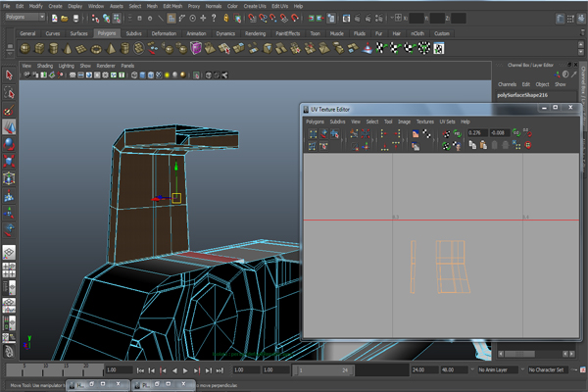588x392 pixels.
Task: Click the pyramid primitive shelf icon
Action: pyautogui.click(x=111, y=48)
